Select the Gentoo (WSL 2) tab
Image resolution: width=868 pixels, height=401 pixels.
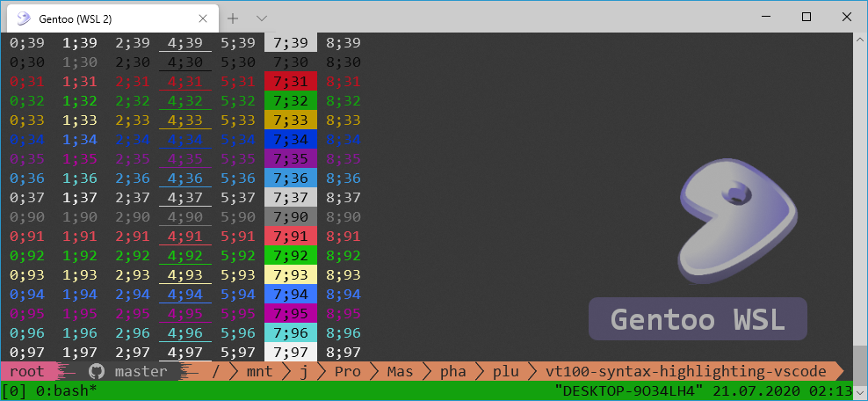(113, 18)
